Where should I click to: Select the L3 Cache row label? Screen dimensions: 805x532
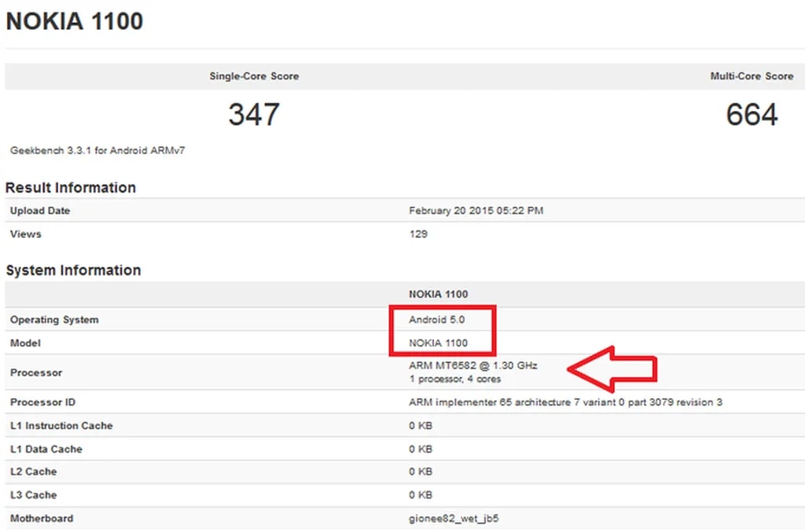click(34, 495)
